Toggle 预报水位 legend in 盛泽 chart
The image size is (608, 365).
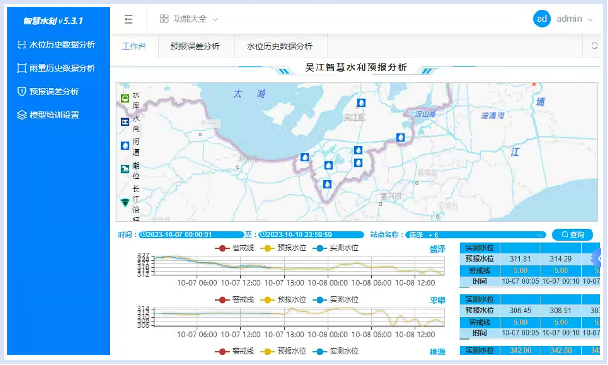[283, 248]
